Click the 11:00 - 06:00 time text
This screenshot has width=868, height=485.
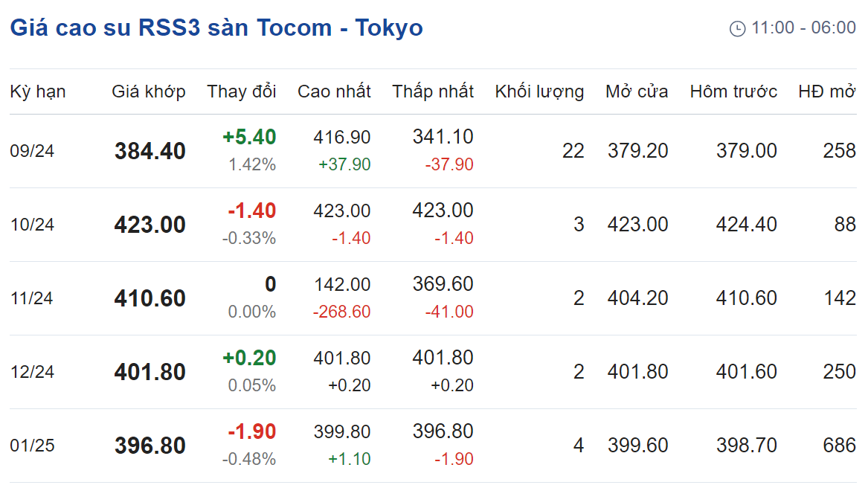click(804, 28)
